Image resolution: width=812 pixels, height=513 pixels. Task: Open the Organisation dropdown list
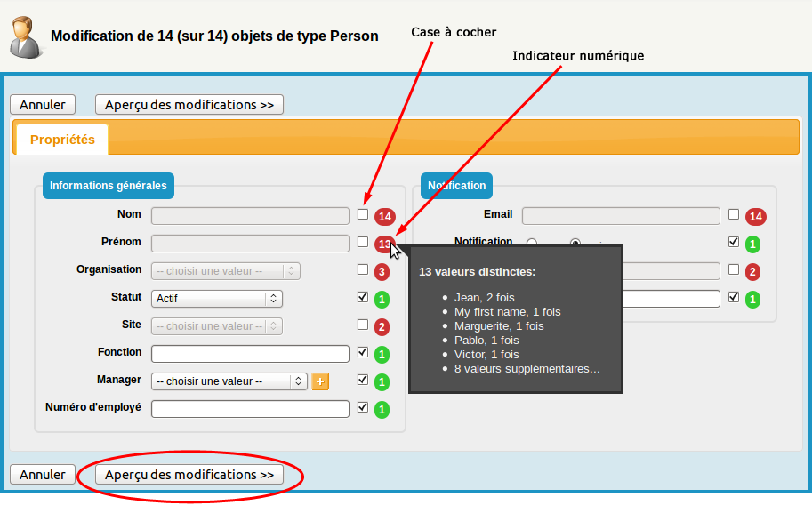point(225,271)
